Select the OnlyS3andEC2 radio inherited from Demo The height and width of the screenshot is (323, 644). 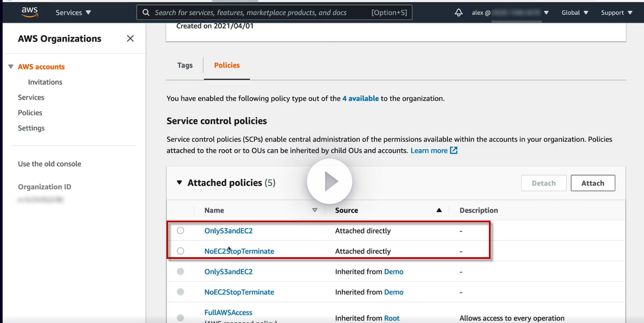(x=180, y=272)
